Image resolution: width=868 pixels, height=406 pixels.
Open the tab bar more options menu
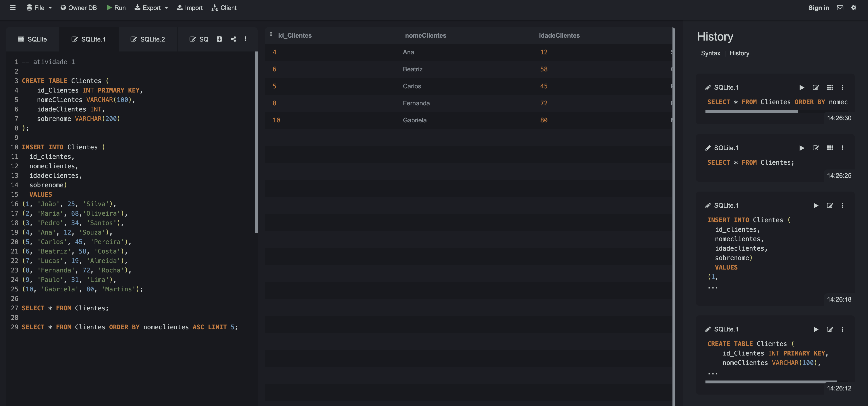pos(245,39)
